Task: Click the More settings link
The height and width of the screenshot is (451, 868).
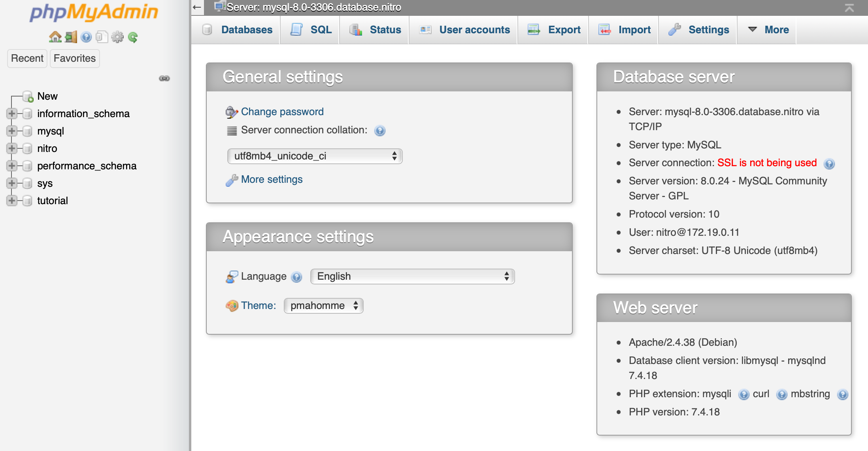Action: pos(272,179)
